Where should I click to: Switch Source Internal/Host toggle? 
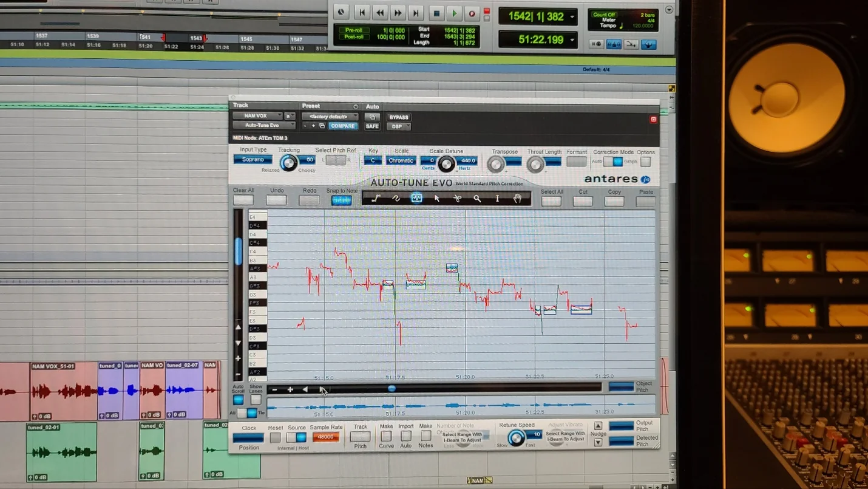click(296, 437)
